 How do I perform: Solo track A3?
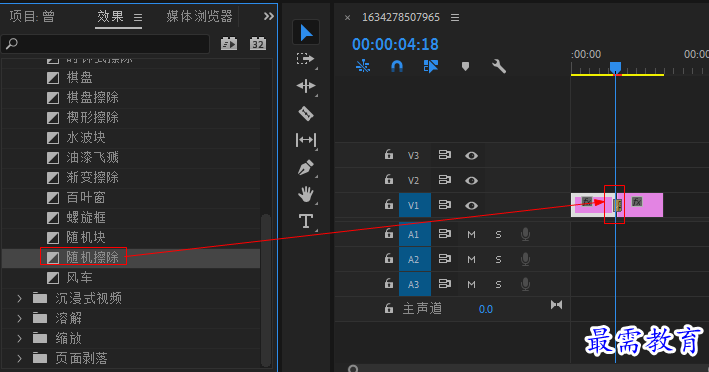pyautogui.click(x=498, y=284)
